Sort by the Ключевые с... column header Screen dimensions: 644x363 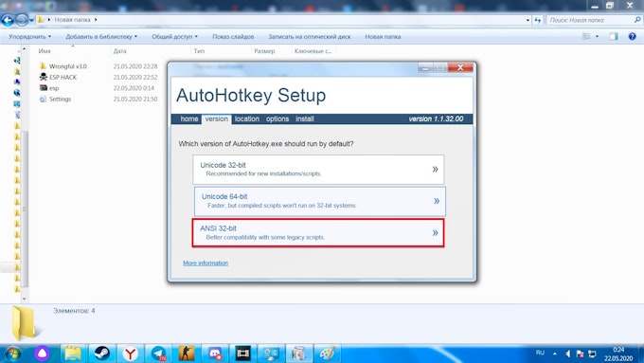coord(313,51)
